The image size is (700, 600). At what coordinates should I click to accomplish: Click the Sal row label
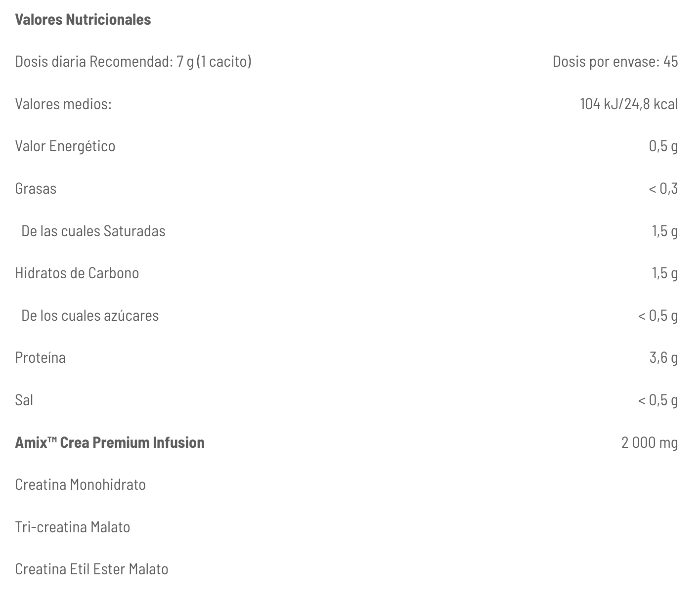[x=24, y=400]
